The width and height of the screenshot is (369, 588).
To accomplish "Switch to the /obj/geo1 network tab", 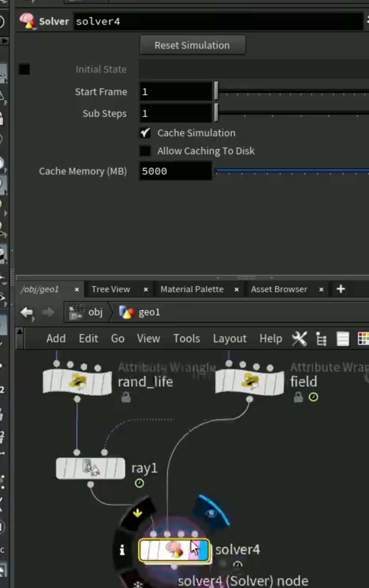I will (40, 289).
